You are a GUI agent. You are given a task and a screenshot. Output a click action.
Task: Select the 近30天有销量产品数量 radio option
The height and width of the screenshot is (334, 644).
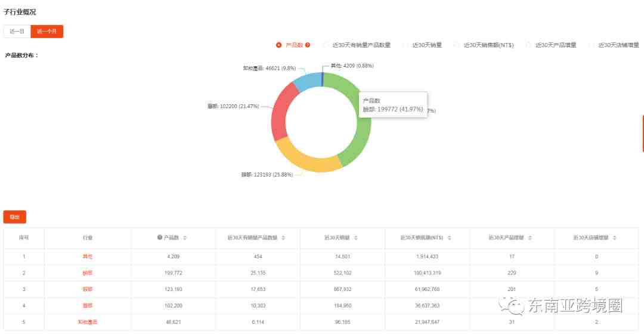pyautogui.click(x=326, y=45)
